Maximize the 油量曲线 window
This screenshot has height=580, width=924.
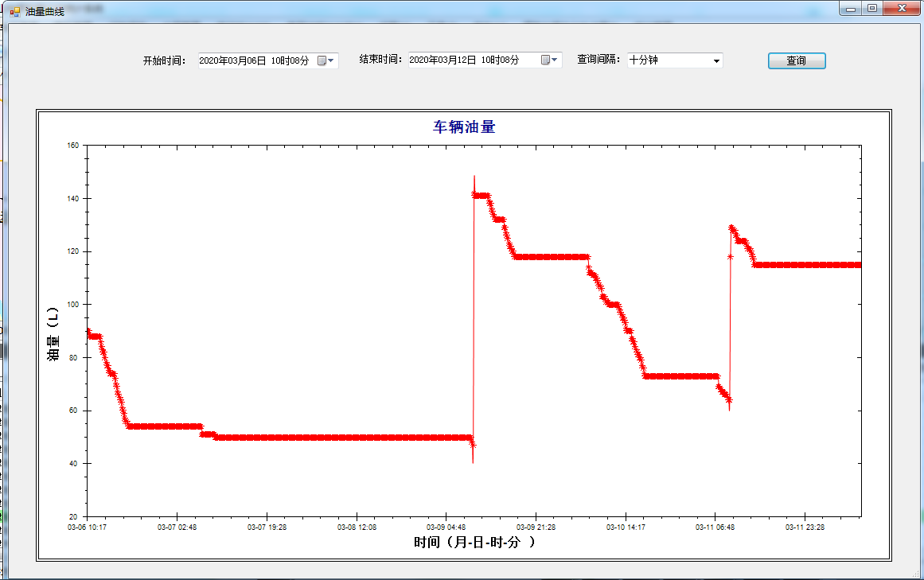873,8
